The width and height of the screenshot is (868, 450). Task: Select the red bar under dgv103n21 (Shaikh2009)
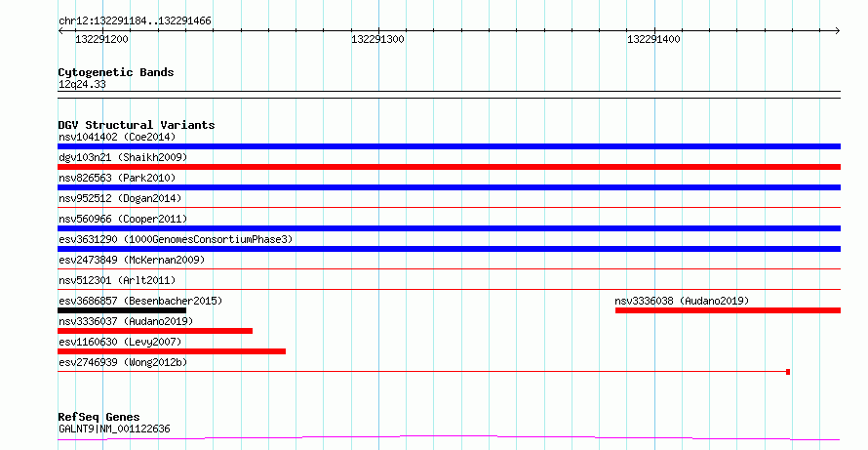click(449, 167)
